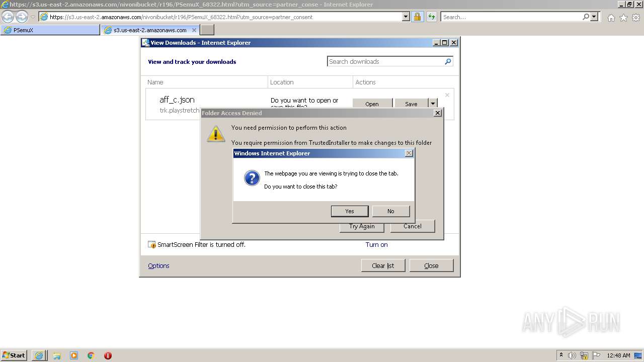The image size is (644, 362).
Task: Maximize the View Downloads window
Action: pos(445,43)
